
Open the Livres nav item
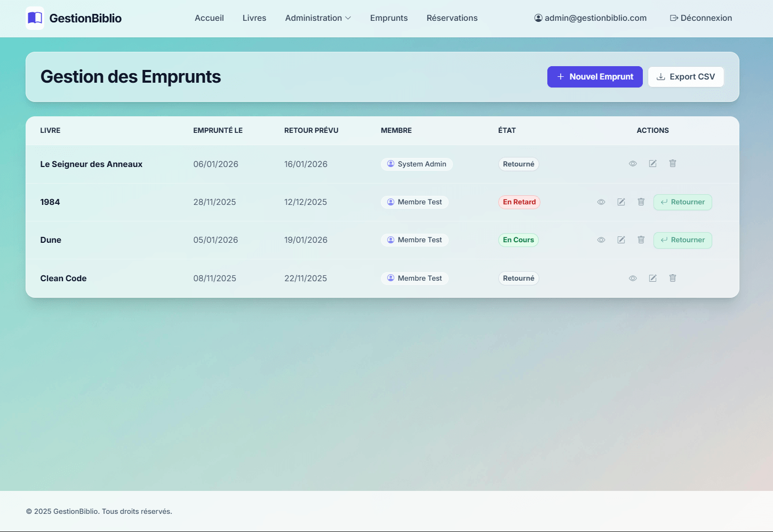tap(254, 18)
